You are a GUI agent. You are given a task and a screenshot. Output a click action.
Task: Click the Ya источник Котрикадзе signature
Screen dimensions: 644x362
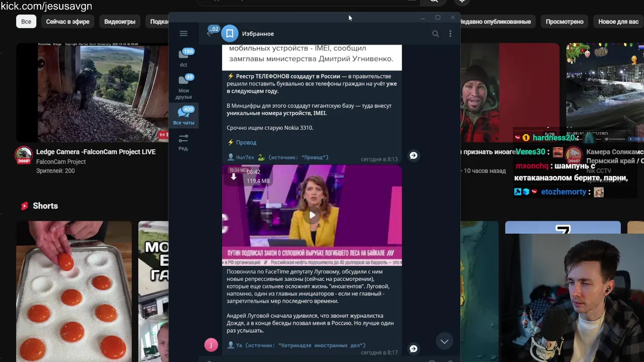[x=296, y=345]
